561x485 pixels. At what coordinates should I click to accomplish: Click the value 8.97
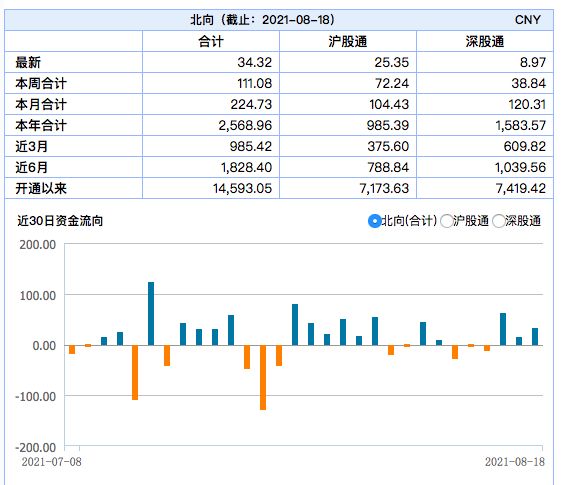click(x=533, y=63)
